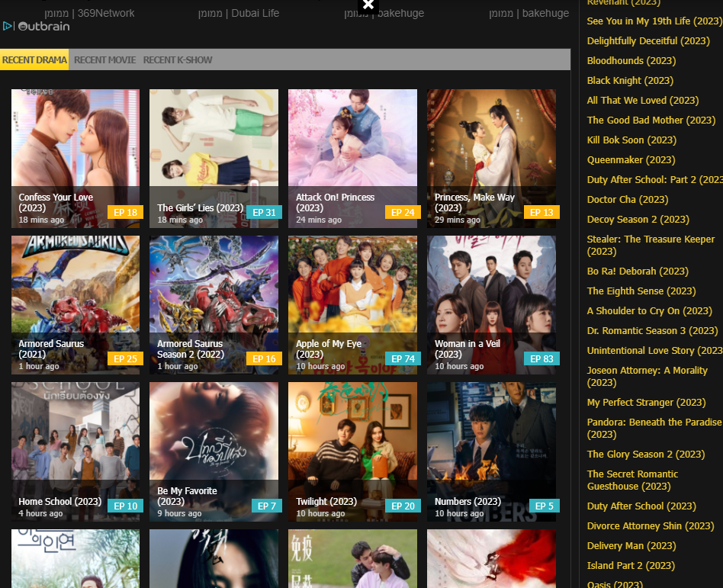
Task: Open the Outbrain logo link
Action: pyautogui.click(x=44, y=26)
